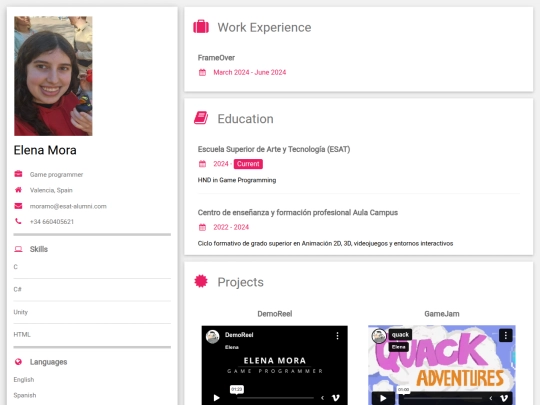The width and height of the screenshot is (540, 405).
Task: Click the DemoReel video progress bar
Action: point(275,398)
